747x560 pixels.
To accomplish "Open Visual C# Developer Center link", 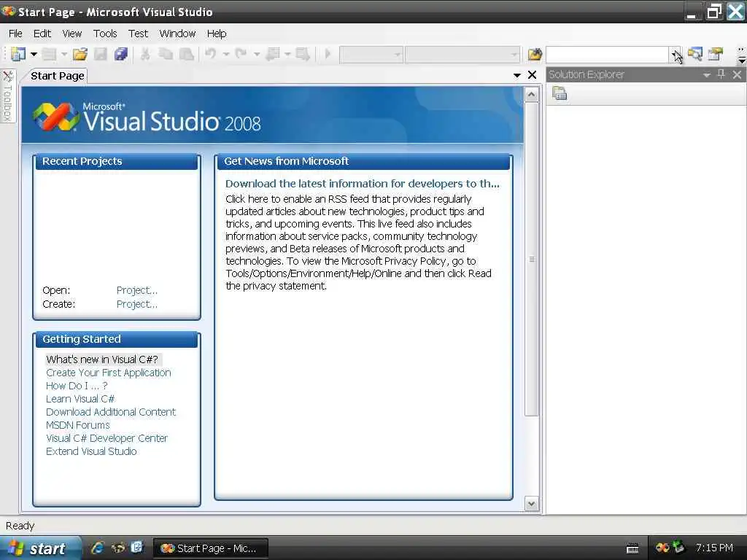I will [x=107, y=438].
